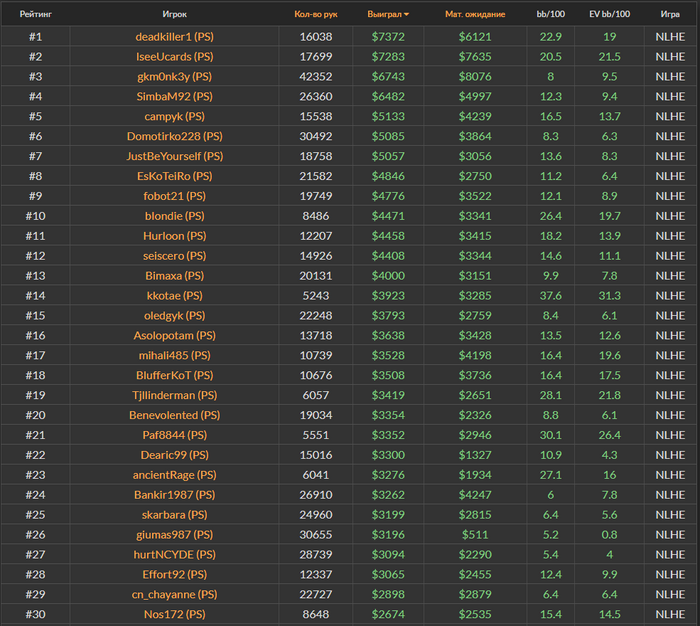Image resolution: width=700 pixels, height=626 pixels.
Task: Open hurtNCYDE (PS) player profile
Action: point(174,555)
